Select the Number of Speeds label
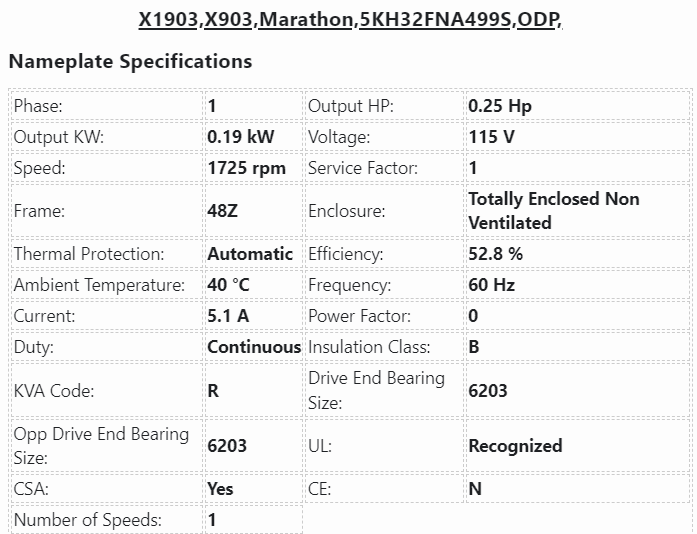Viewport: 697px width, 534px height. pos(88,520)
